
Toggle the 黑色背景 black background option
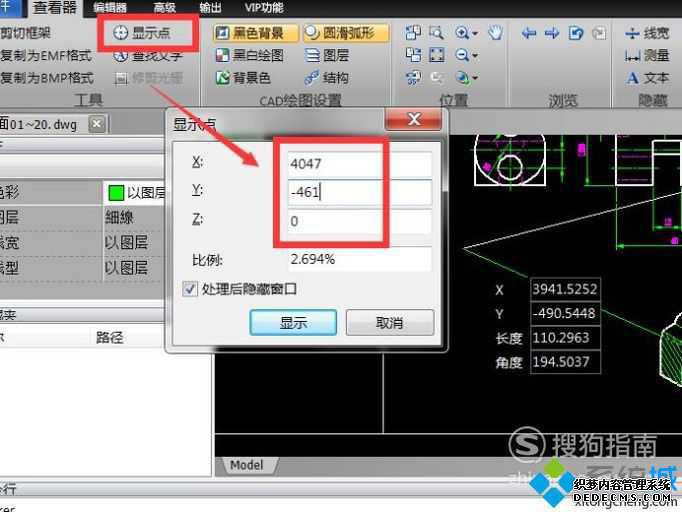click(255, 33)
